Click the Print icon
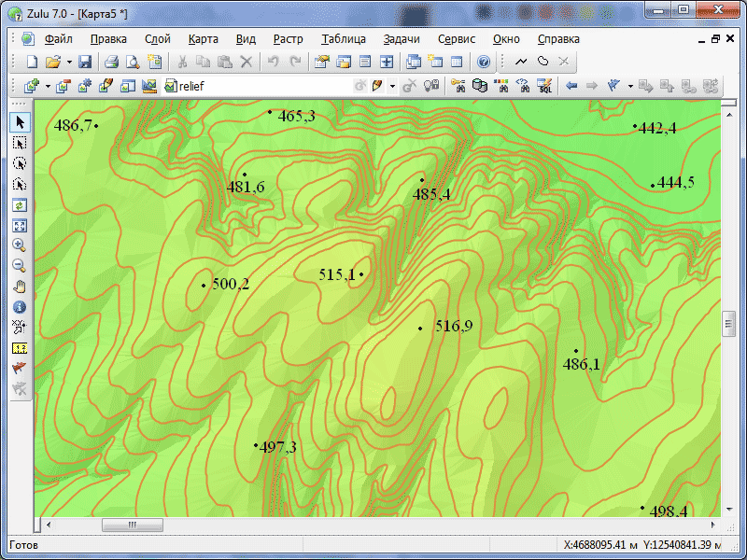Image resolution: width=747 pixels, height=560 pixels. pyautogui.click(x=111, y=63)
